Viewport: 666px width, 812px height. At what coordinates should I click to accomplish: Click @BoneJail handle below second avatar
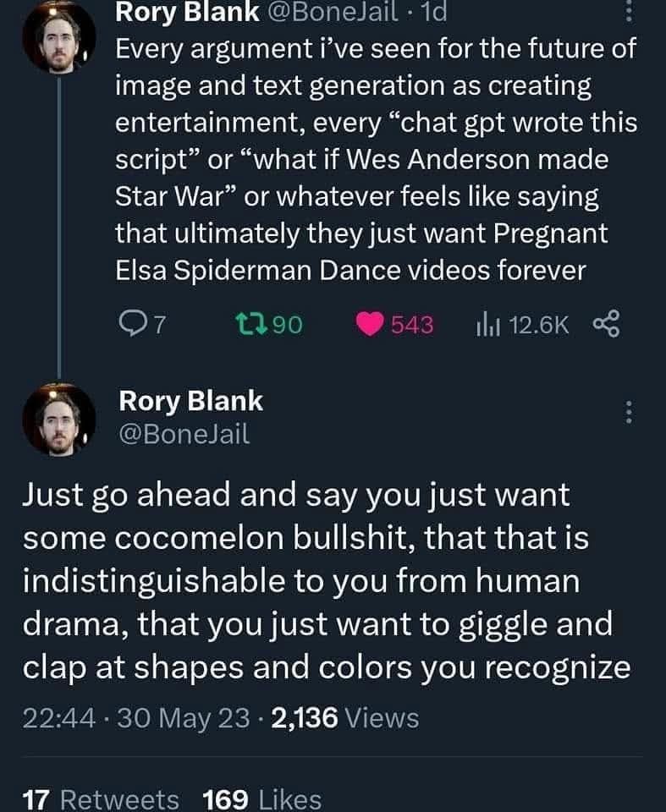click(x=184, y=434)
